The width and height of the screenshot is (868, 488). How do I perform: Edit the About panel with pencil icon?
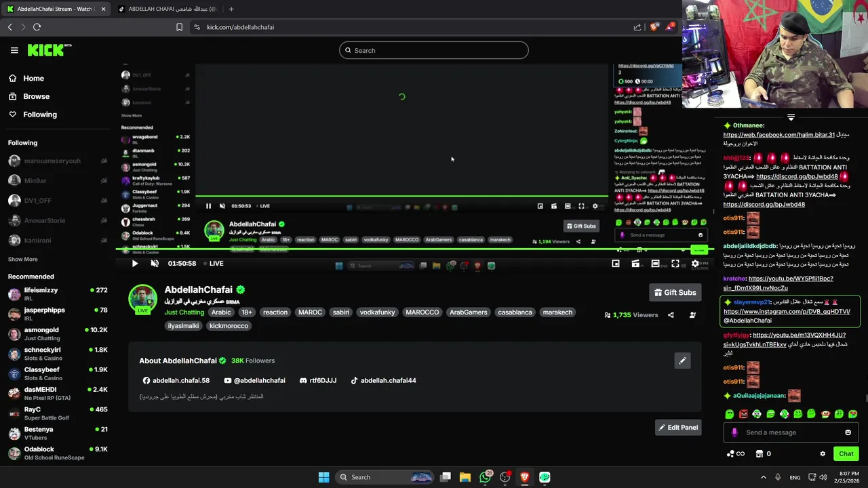[682, 361]
